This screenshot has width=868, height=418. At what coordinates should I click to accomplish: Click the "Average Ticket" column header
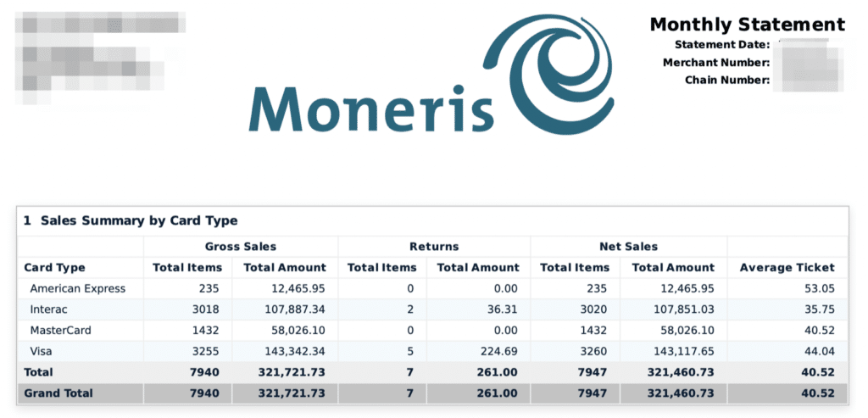787,268
